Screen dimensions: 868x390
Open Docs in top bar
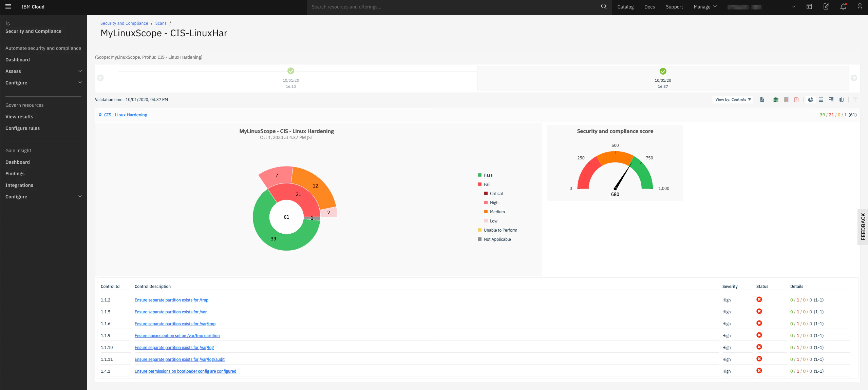[x=649, y=7]
